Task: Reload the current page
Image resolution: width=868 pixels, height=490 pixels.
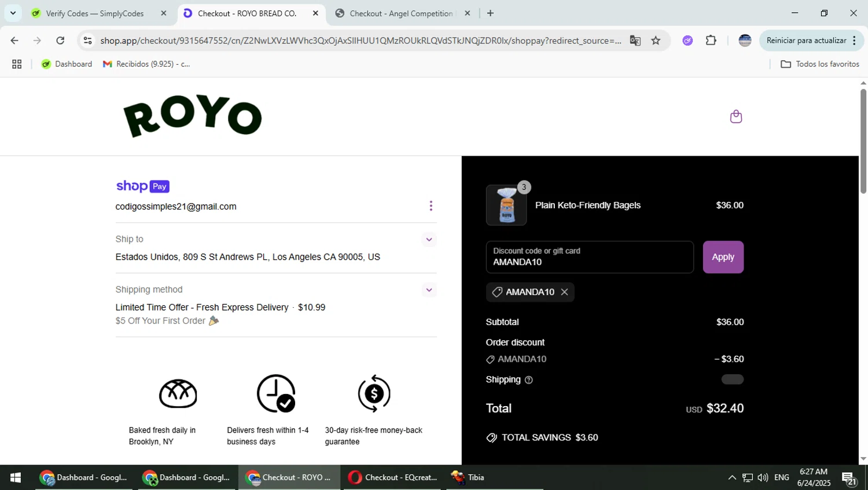Action: tap(60, 40)
